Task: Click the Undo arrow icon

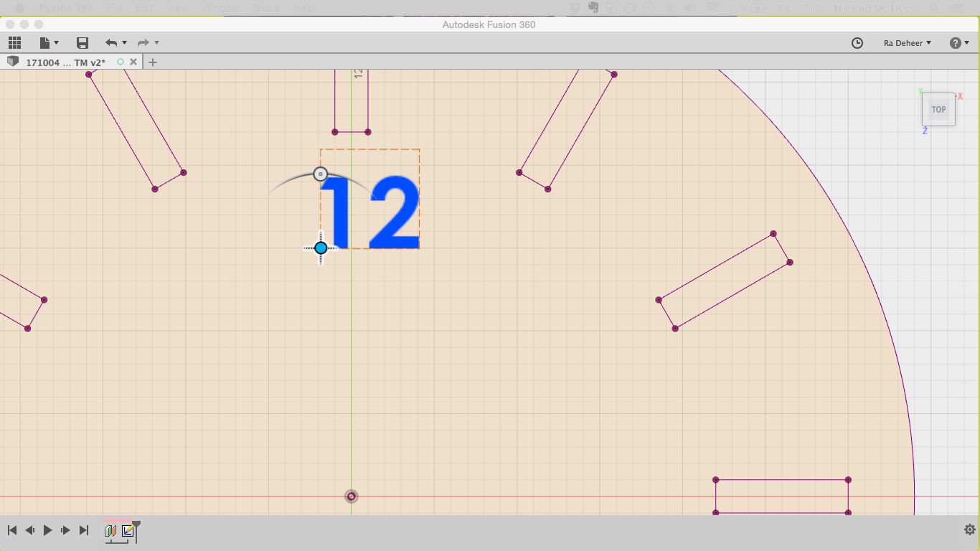Action: pyautogui.click(x=111, y=42)
